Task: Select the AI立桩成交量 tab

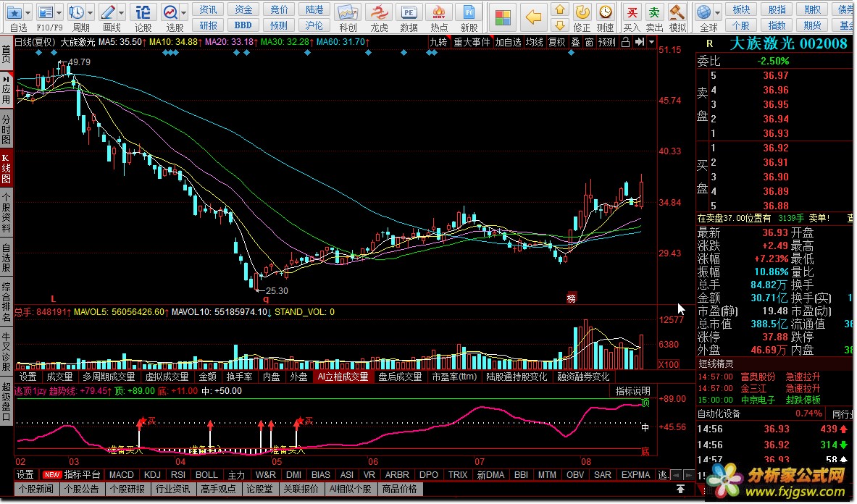Action: 343,377
